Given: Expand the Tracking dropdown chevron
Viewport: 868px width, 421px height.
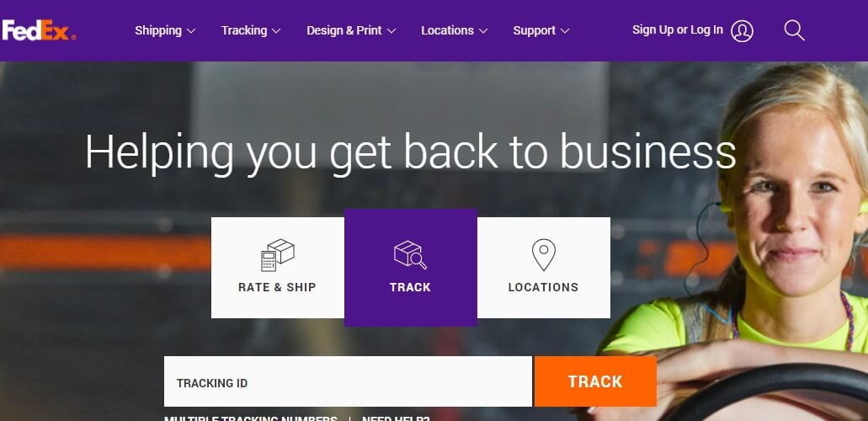Looking at the screenshot, I should click(276, 31).
